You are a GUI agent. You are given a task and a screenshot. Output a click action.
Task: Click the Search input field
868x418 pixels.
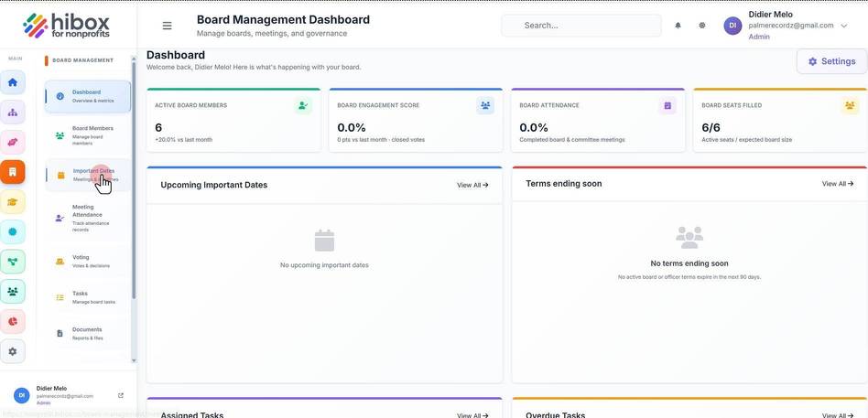click(581, 26)
